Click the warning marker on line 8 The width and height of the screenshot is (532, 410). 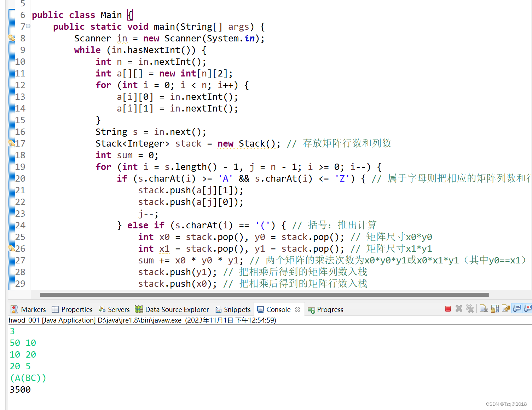[11, 38]
